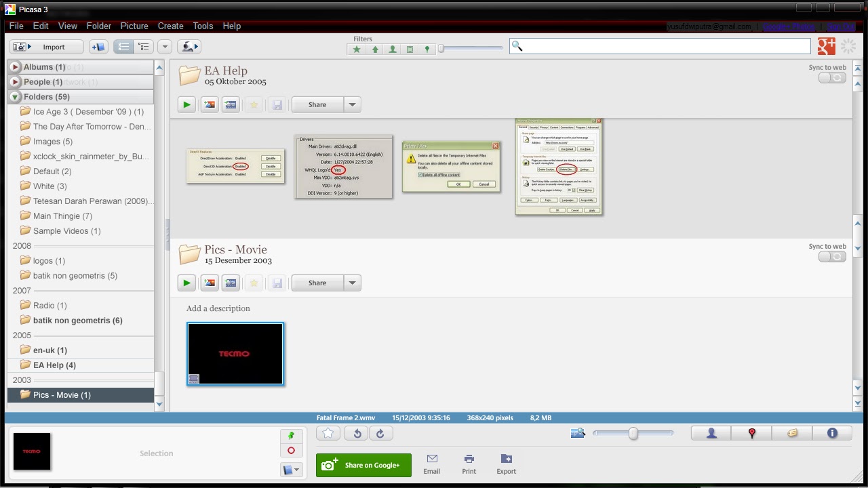
Task: Click the Share button for EA Help
Action: click(x=317, y=104)
